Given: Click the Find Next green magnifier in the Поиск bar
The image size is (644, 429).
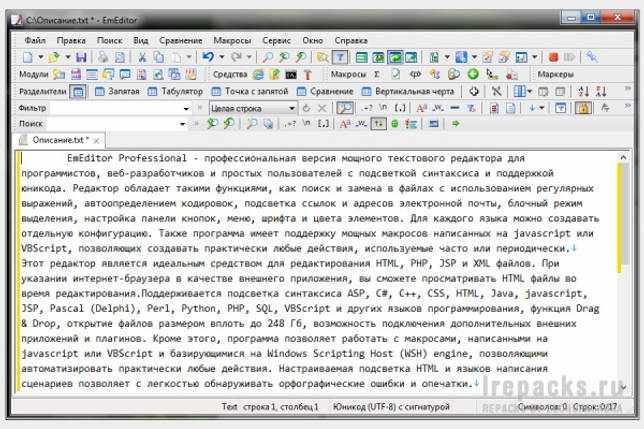Looking at the screenshot, I should point(212,124).
